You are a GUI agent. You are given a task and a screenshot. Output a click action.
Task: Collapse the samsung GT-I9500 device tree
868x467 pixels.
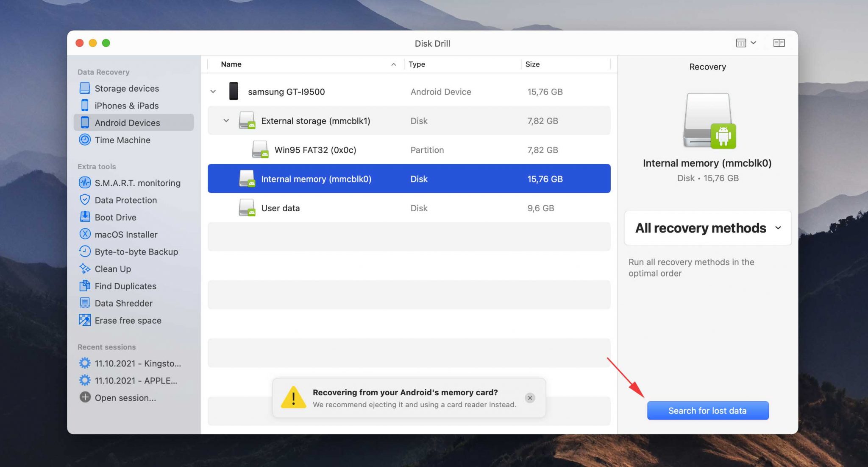[x=213, y=91]
